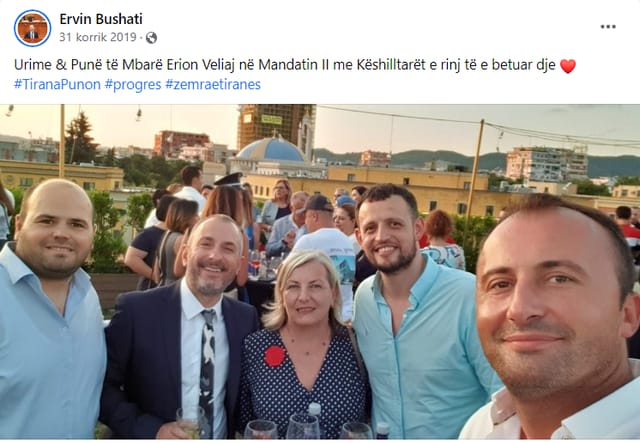
Task: Open the Ervin Bushati profile name link
Action: (101, 19)
